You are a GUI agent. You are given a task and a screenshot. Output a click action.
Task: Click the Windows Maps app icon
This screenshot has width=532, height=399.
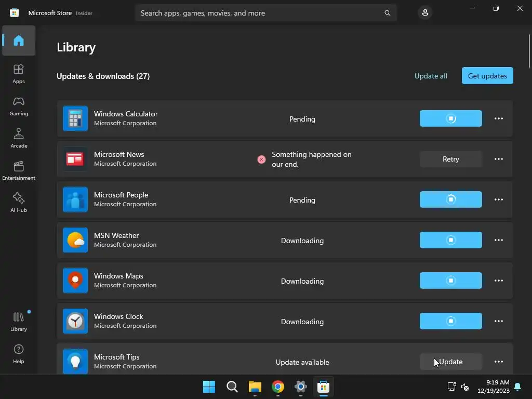click(75, 281)
